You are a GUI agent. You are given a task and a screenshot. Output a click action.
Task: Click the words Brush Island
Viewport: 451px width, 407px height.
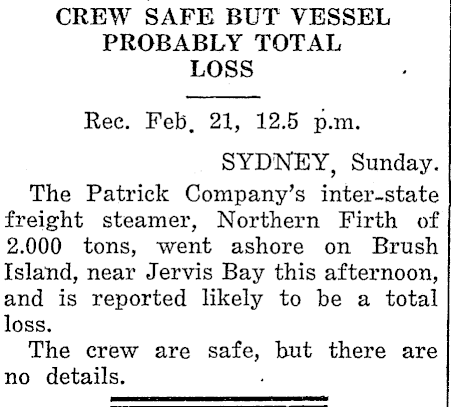221,259
